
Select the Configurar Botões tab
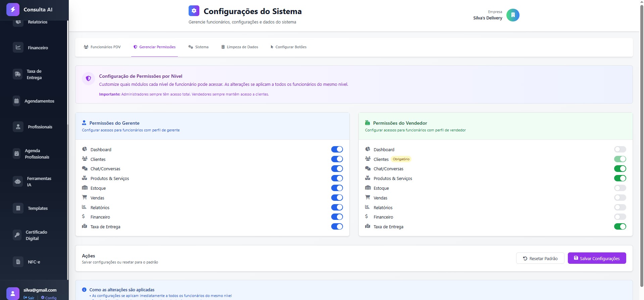(x=288, y=47)
